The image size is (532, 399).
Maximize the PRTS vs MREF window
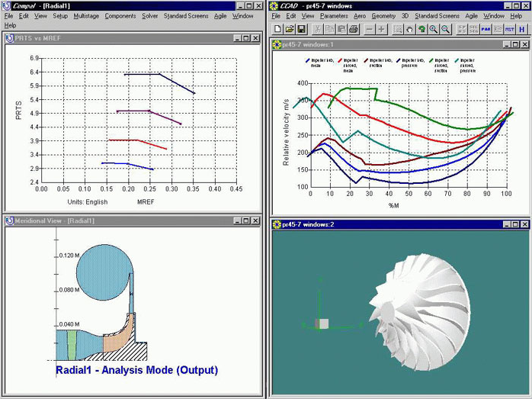click(247, 38)
